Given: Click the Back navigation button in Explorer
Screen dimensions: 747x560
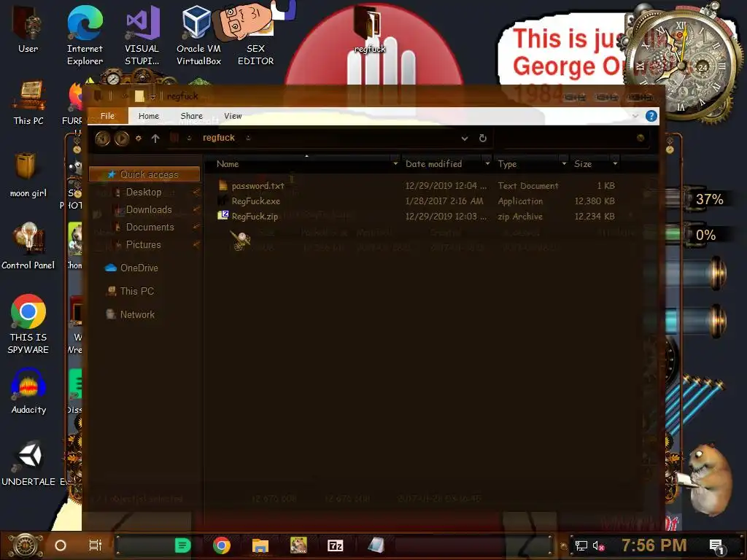Looking at the screenshot, I should coord(102,139).
